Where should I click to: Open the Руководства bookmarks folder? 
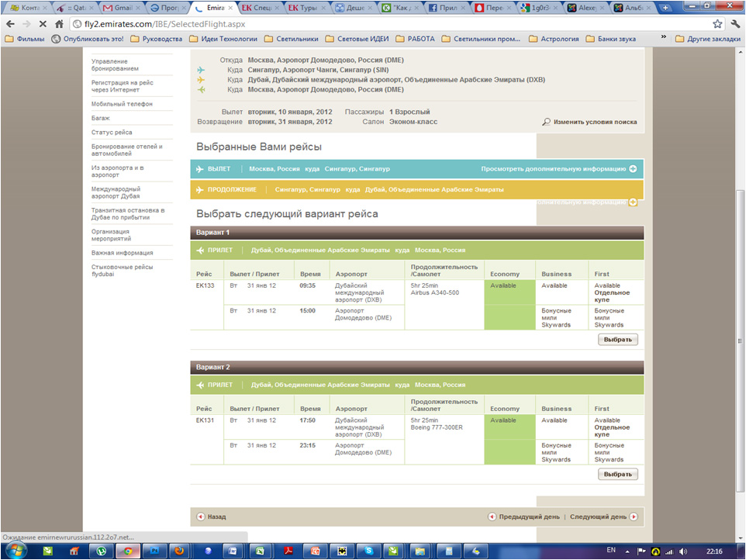[x=157, y=39]
